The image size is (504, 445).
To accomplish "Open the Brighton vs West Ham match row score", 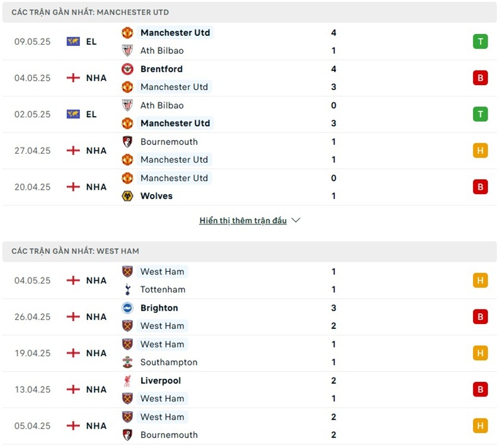I will tap(333, 317).
